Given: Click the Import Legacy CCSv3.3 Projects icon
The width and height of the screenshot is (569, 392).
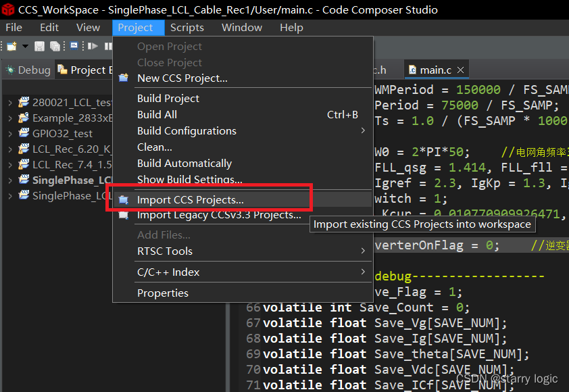Looking at the screenshot, I should point(124,215).
